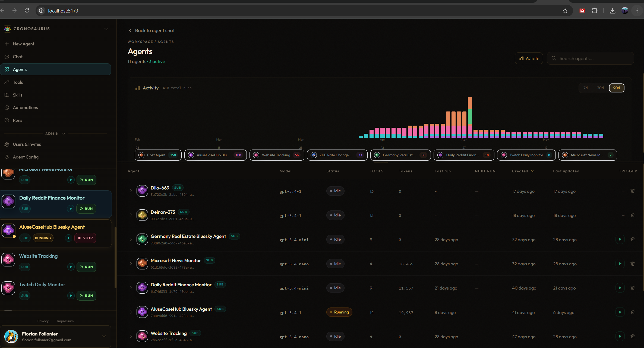Bookmark this page with the star icon
Viewport: 644px width, 348px height.
click(565, 11)
